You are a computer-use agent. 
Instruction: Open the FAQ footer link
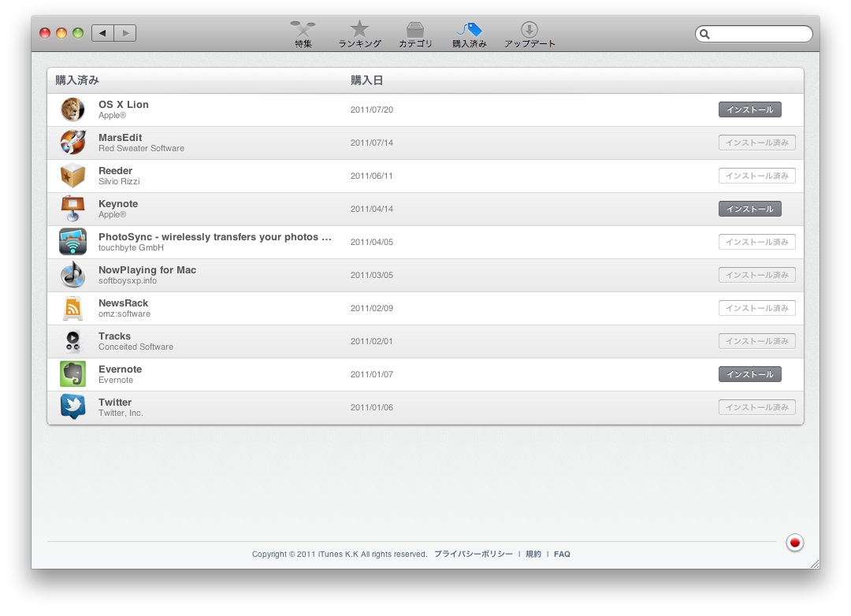(x=562, y=555)
